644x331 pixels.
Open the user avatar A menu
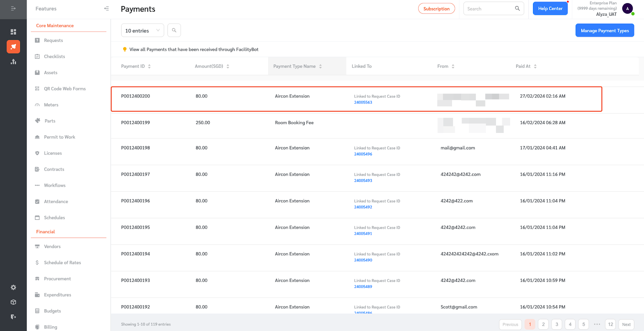click(627, 8)
